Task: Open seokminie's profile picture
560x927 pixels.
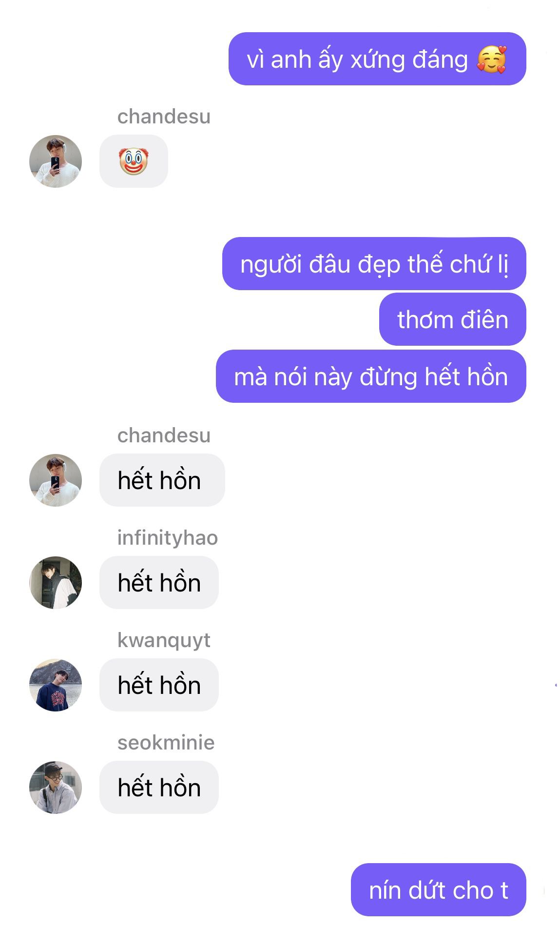Action: [56, 787]
